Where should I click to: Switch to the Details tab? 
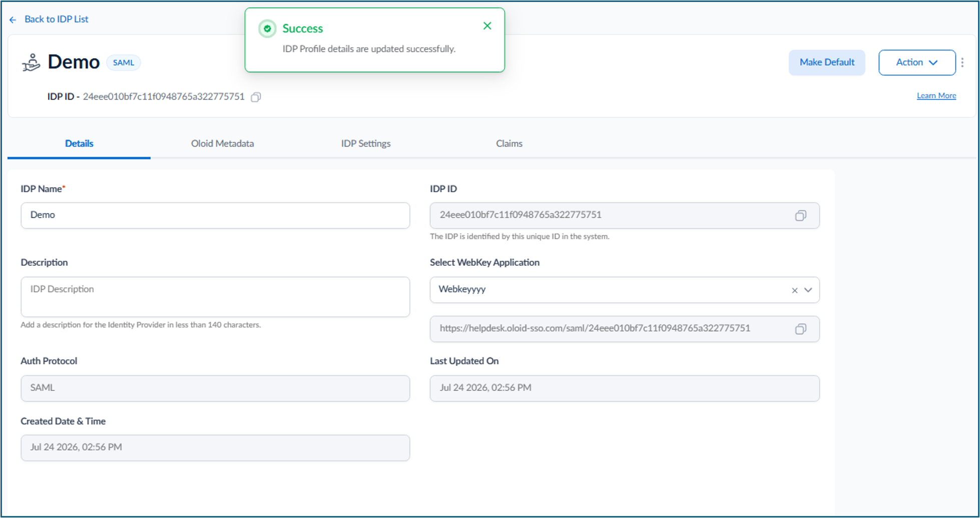click(x=79, y=144)
